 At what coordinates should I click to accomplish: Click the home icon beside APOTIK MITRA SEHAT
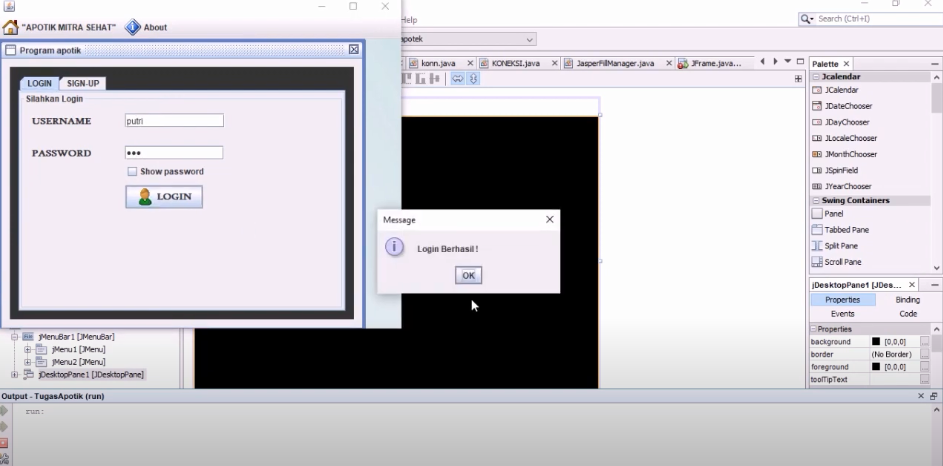click(10, 28)
